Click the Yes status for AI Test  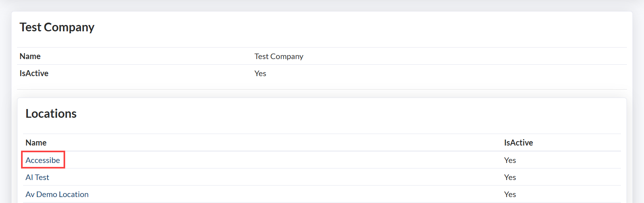click(510, 177)
